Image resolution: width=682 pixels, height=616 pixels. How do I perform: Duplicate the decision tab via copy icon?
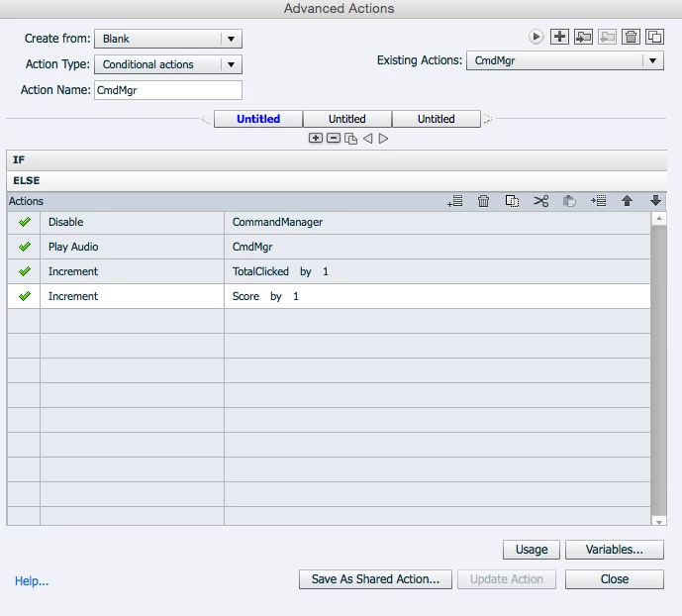(350, 139)
